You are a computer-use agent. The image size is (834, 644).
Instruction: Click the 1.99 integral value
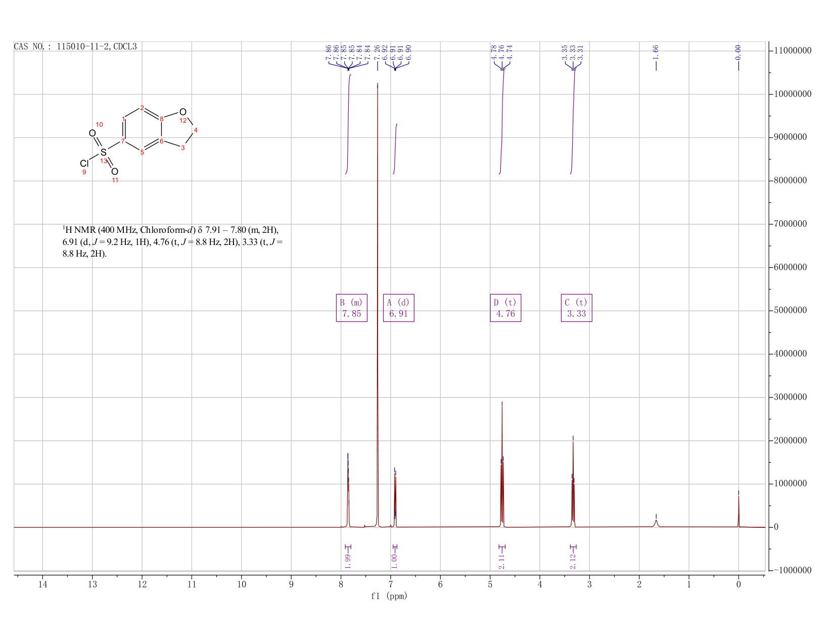pyautogui.click(x=348, y=561)
